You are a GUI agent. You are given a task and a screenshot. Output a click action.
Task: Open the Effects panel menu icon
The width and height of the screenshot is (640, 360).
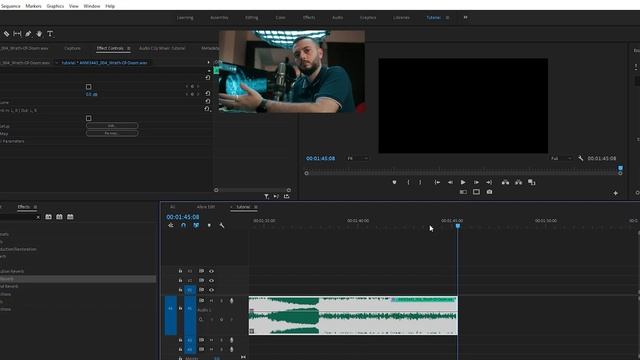(35, 207)
